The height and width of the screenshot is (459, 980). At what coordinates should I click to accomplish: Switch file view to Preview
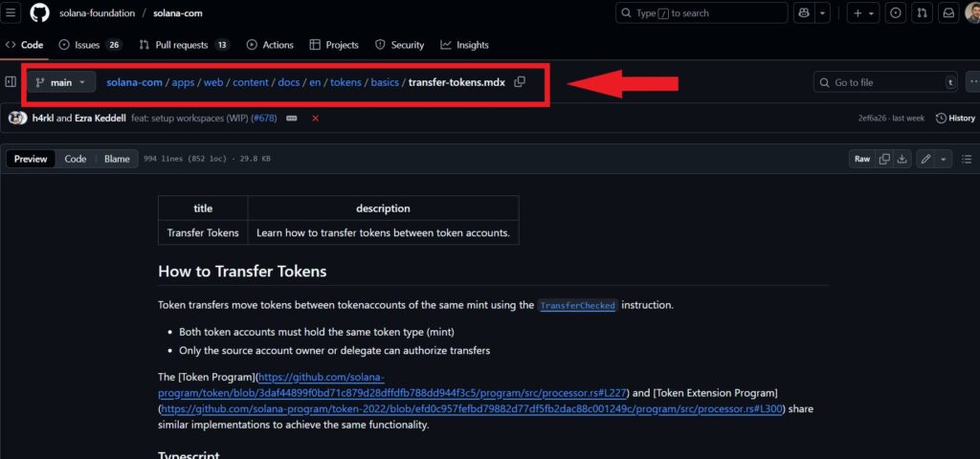(x=31, y=159)
